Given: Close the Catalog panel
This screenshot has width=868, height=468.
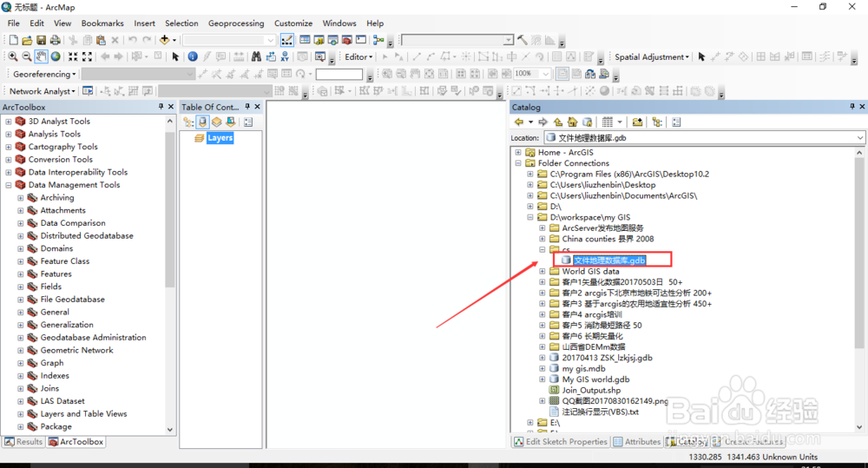Looking at the screenshot, I should (x=862, y=106).
